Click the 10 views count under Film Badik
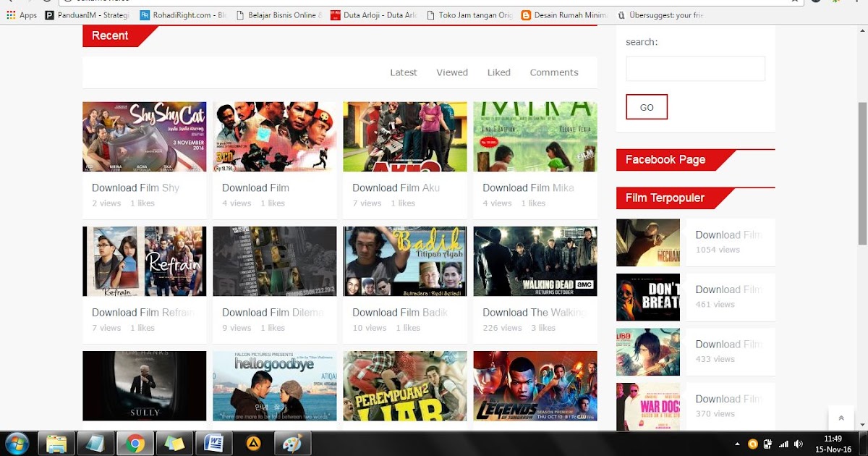Screen dimensions: 868x456 point(370,328)
